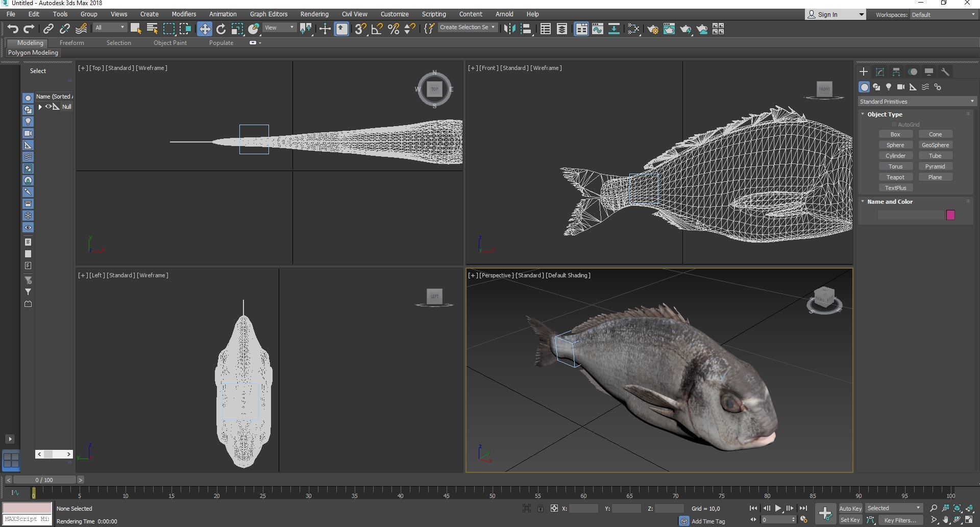Click the X coordinate field

coord(583,508)
